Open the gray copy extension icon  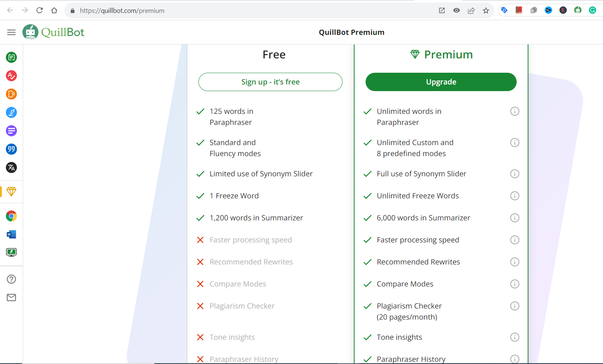[534, 10]
